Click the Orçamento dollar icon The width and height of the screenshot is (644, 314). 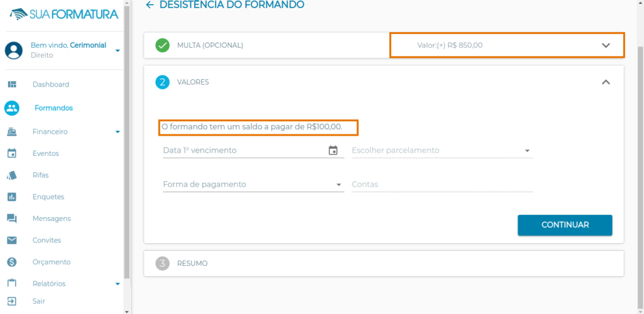(x=12, y=262)
